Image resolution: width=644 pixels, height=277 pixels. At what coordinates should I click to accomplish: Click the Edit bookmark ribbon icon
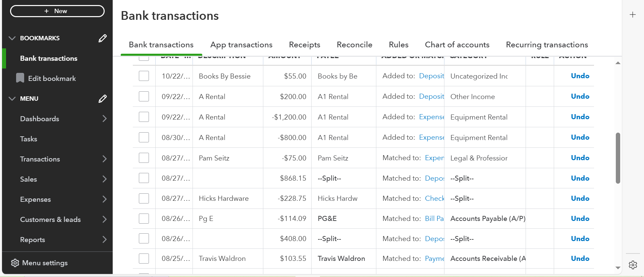[x=20, y=78]
